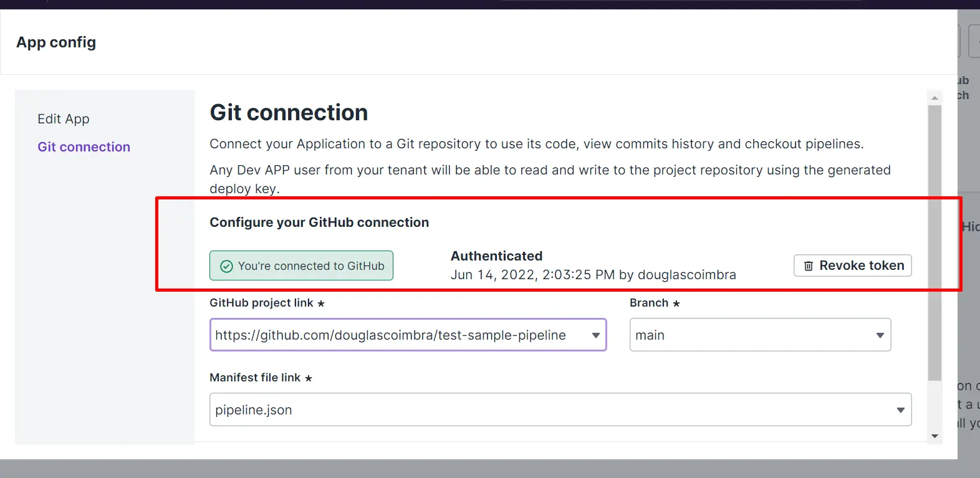Click the scrollbar up arrow in dialog
Viewport: 980px width, 478px height.
[934, 98]
